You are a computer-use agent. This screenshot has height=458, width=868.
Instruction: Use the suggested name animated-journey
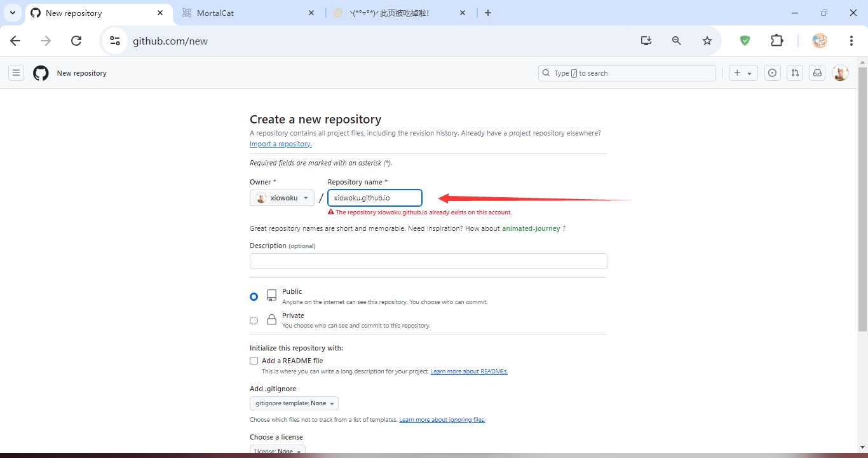click(x=531, y=228)
